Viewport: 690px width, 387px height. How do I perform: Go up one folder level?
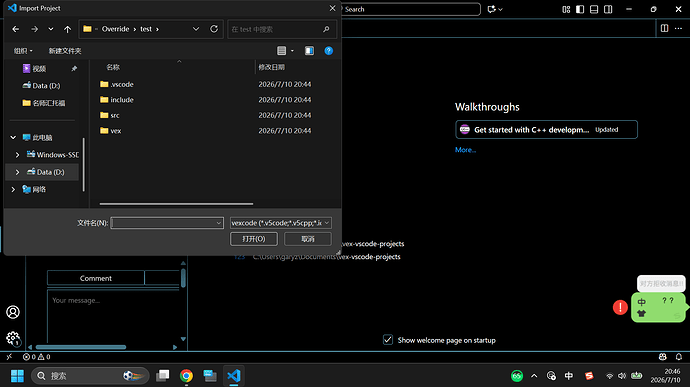coord(67,29)
